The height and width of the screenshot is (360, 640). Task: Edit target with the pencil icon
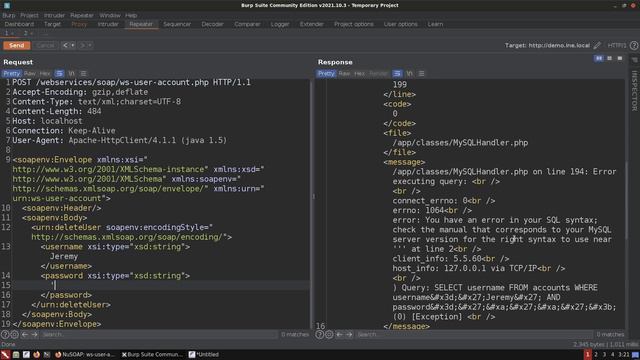[597, 45]
